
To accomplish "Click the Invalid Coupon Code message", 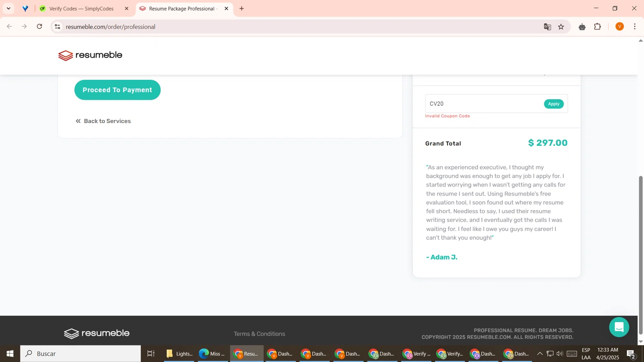I will point(447,116).
